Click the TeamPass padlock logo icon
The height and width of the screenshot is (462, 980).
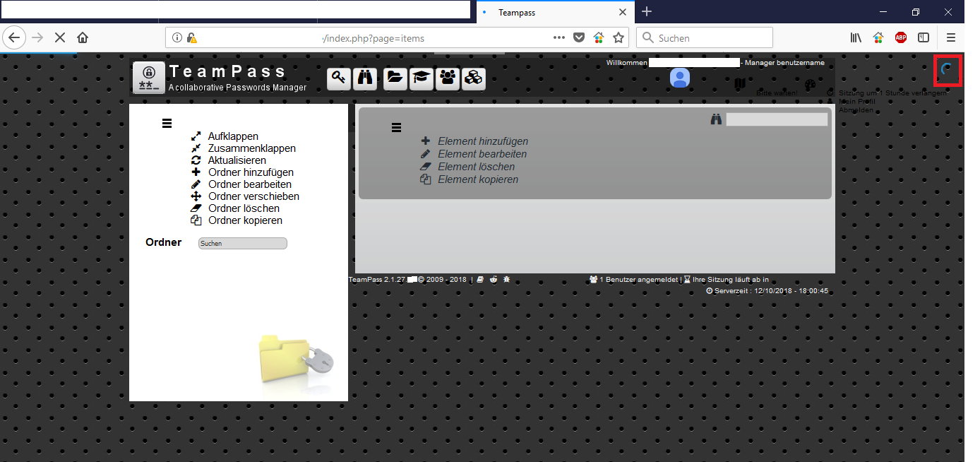[148, 78]
